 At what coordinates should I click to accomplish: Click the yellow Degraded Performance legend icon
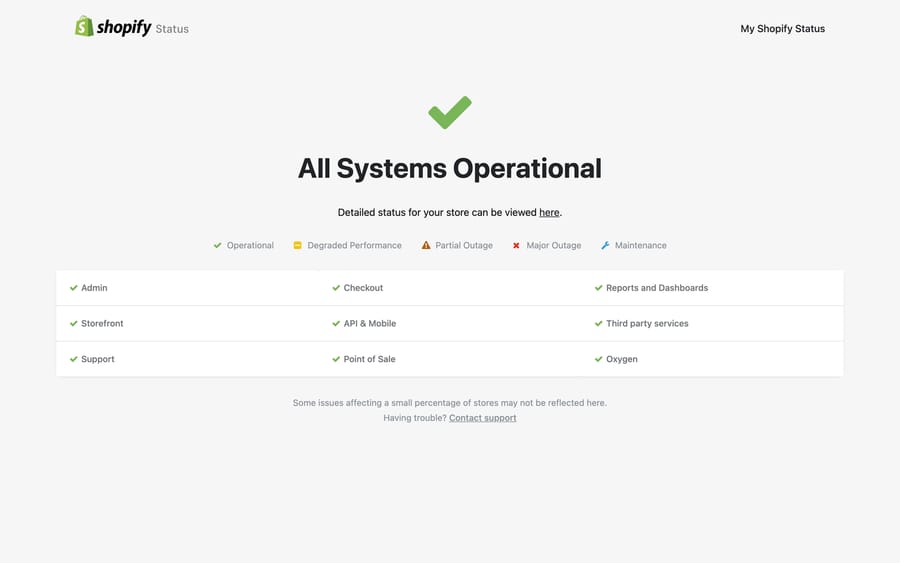[x=297, y=246]
